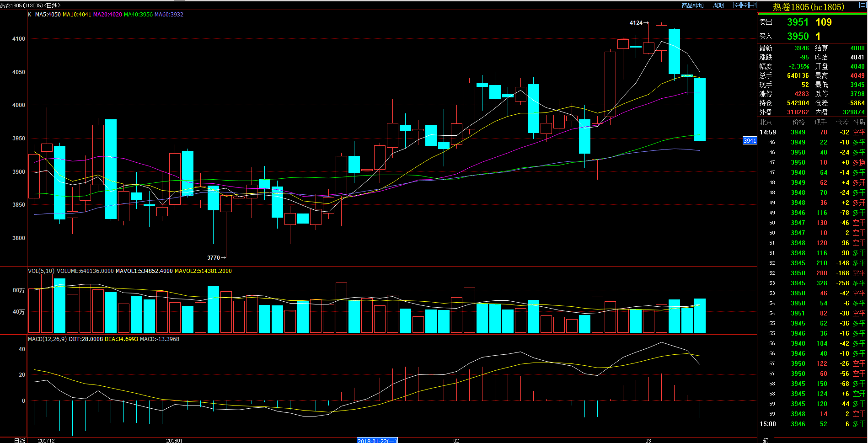Click the 卖出 ask price 3951
The image size is (868, 443).
point(798,22)
